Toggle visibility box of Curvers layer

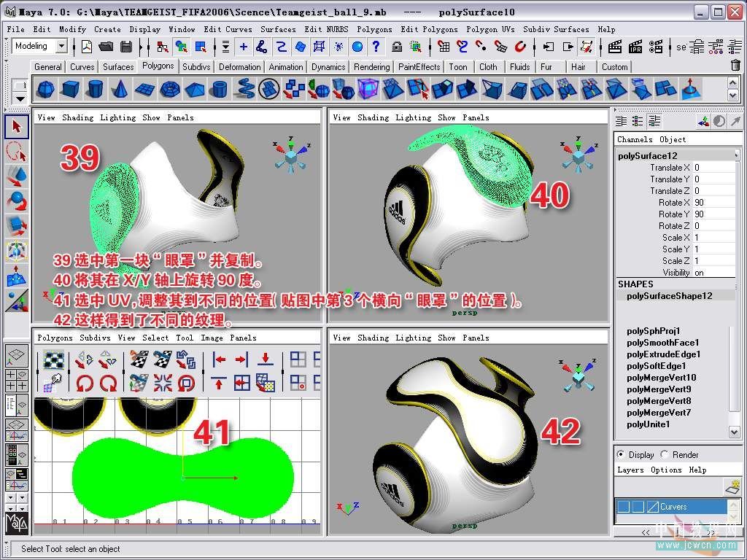pos(624,507)
